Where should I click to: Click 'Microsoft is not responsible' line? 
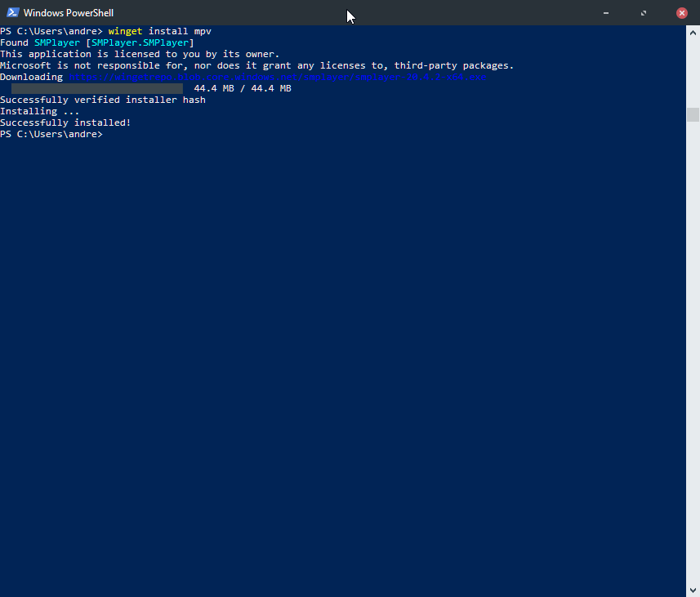[257, 65]
